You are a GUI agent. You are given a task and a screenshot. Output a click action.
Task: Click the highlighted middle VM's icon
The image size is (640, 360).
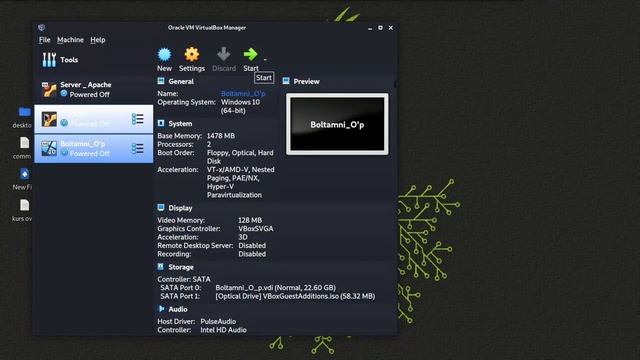pos(49,119)
